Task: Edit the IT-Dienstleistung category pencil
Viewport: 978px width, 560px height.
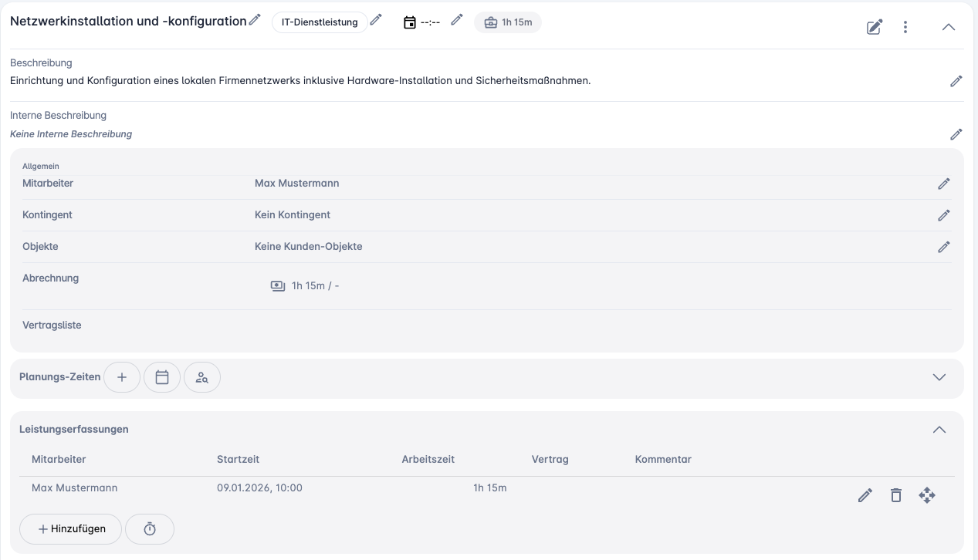Action: coord(376,20)
